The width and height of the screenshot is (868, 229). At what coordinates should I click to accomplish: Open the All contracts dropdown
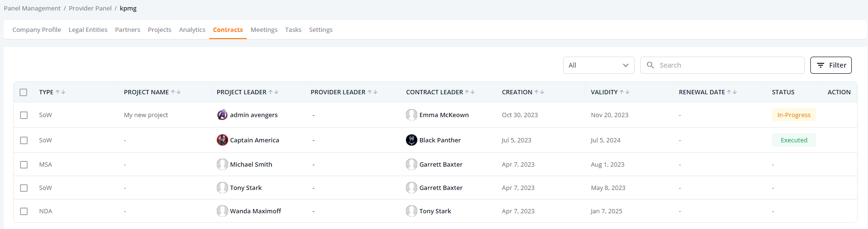click(598, 65)
